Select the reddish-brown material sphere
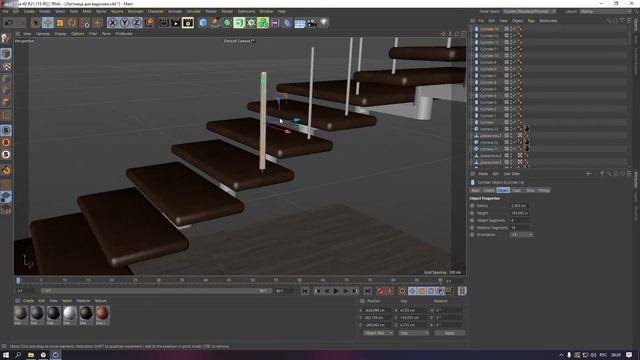640x360 pixels. click(x=102, y=313)
